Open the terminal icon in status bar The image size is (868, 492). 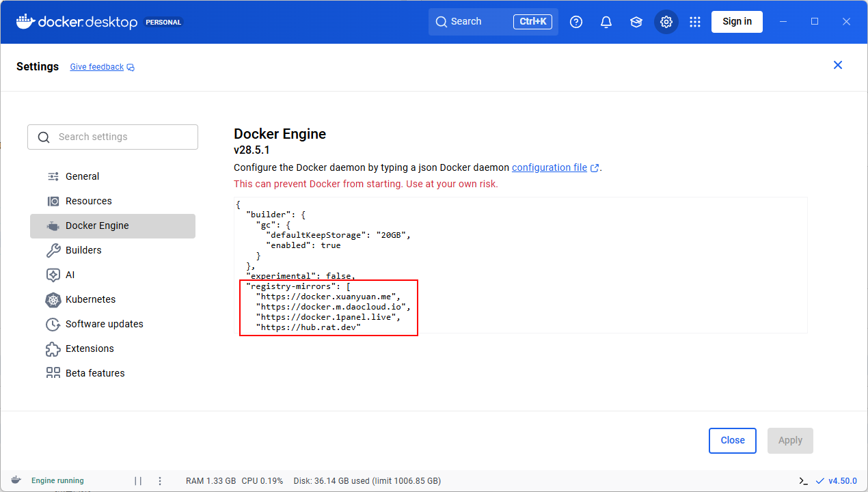click(804, 481)
